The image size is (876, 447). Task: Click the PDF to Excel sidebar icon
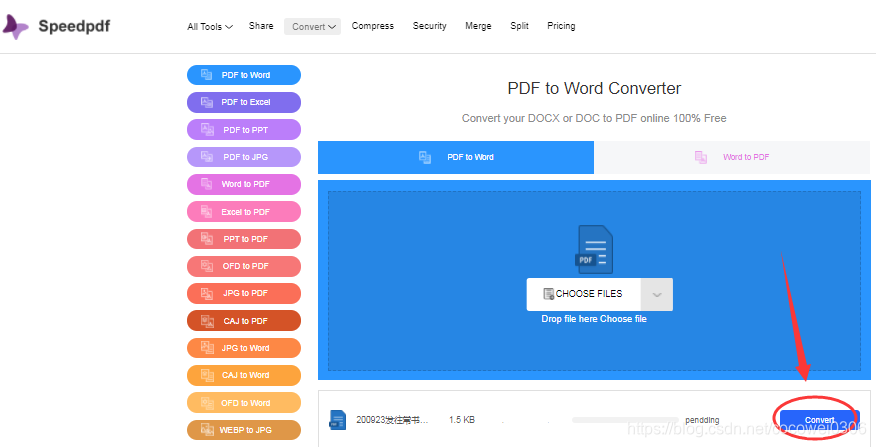pyautogui.click(x=207, y=102)
